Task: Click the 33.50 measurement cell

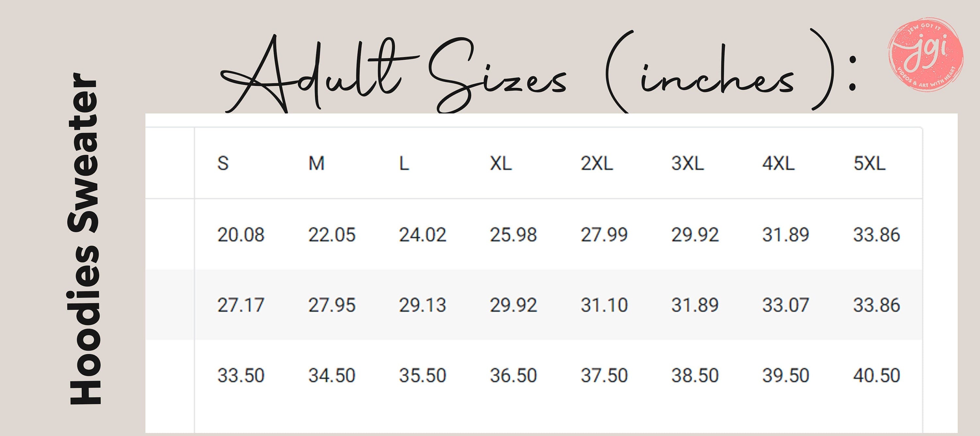Action: tap(241, 376)
